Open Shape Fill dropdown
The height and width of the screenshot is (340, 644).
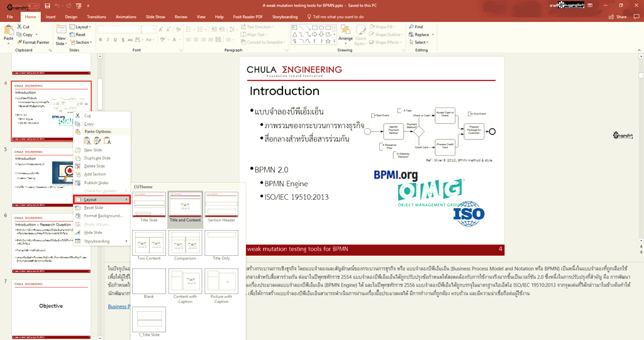click(x=382, y=26)
